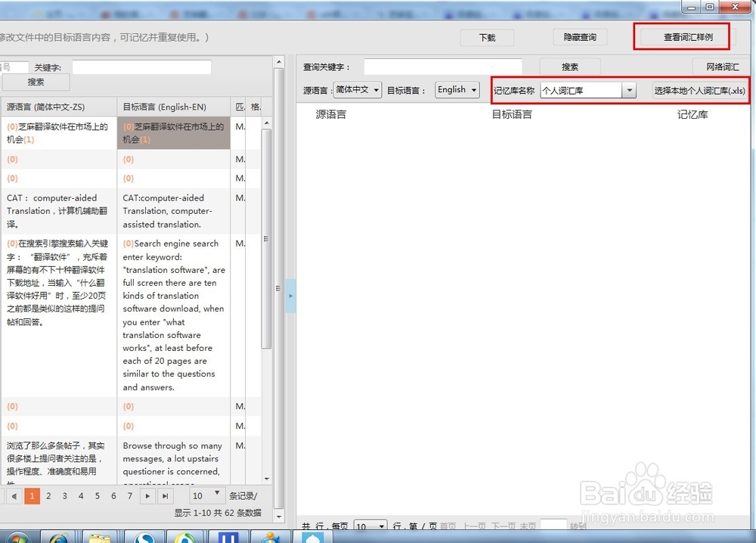
Task: Open the active translation app taskbar icon
Action: point(312,537)
